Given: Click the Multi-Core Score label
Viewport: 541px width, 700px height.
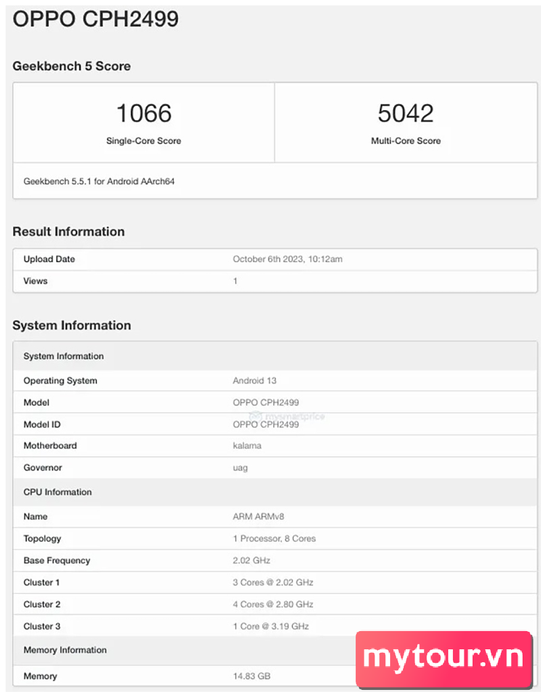Looking at the screenshot, I should 406,141.
